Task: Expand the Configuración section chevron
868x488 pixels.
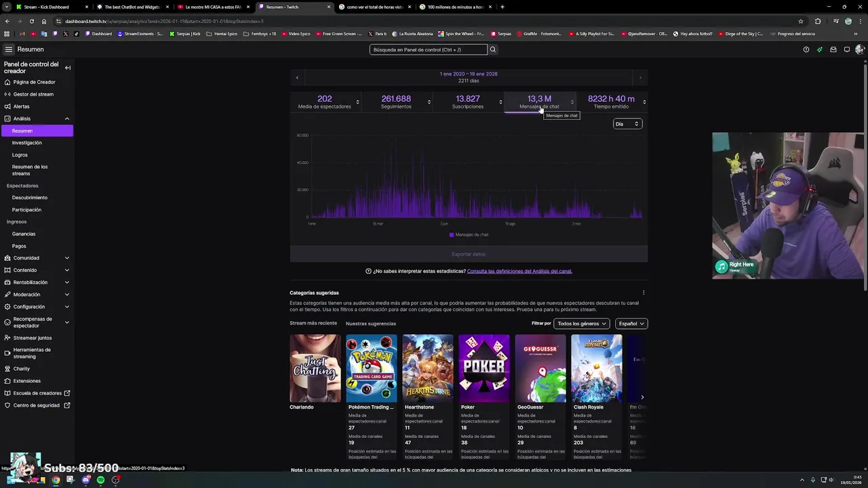Action: click(67, 307)
